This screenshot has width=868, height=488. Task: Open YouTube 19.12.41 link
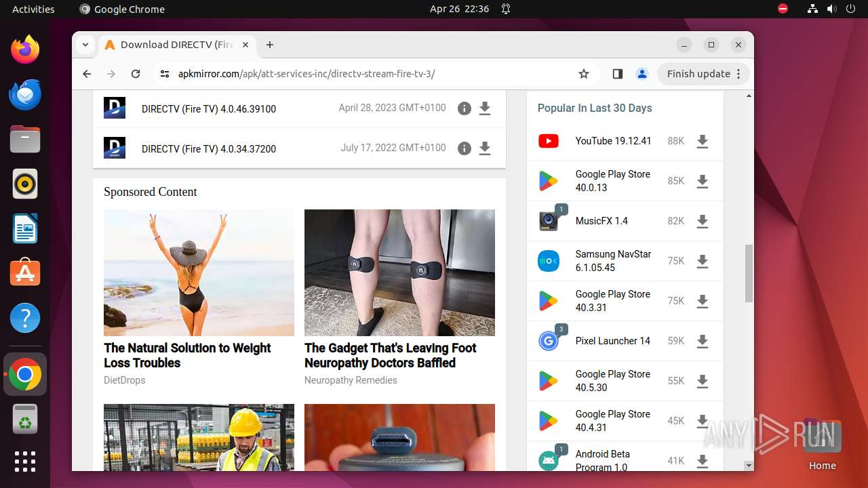613,141
